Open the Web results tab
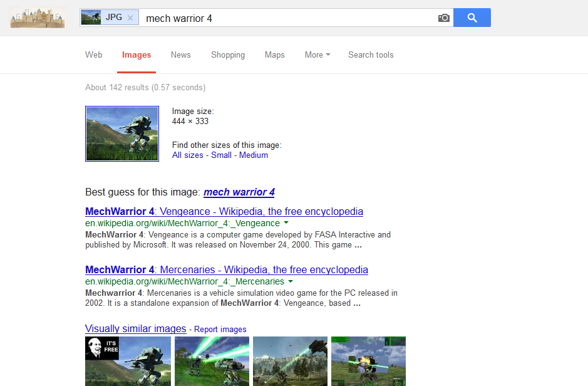This screenshot has width=588, height=386. click(x=94, y=55)
